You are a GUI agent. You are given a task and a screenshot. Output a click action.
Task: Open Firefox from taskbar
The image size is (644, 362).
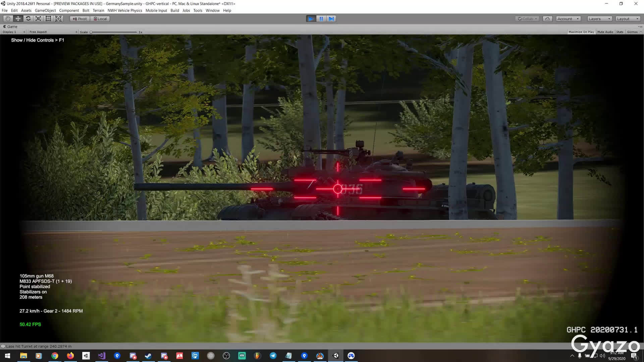click(x=70, y=356)
